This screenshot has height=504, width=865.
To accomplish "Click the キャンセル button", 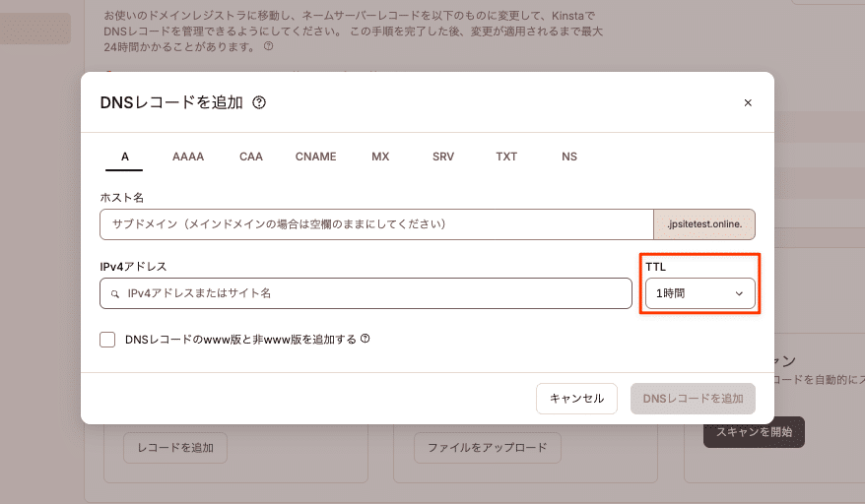I will 576,398.
